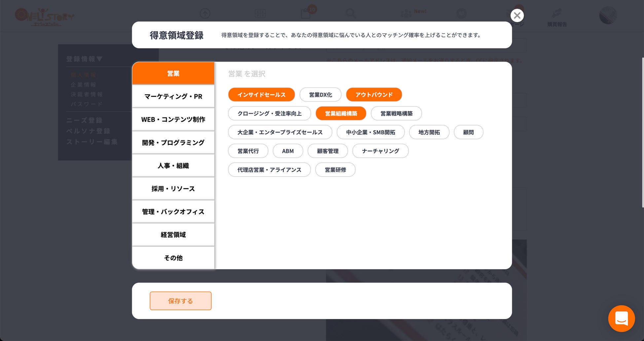
Task: Switch to マーケティング・PR category tab
Action: 173,96
